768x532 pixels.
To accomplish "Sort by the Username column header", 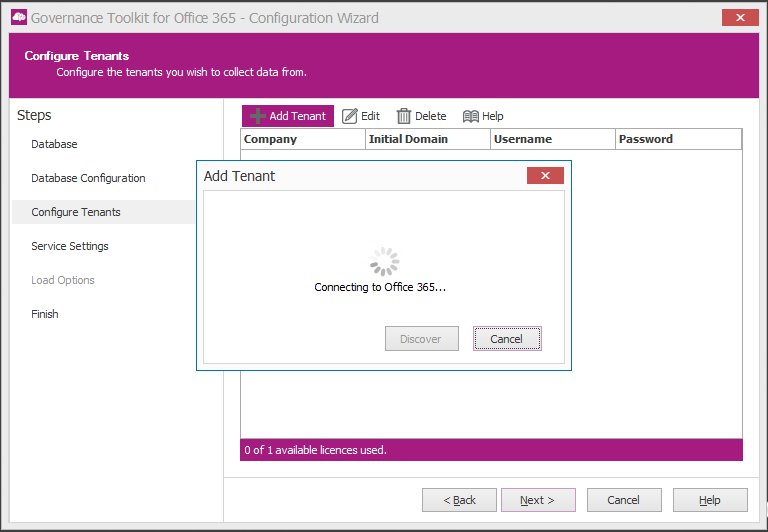I will click(553, 139).
